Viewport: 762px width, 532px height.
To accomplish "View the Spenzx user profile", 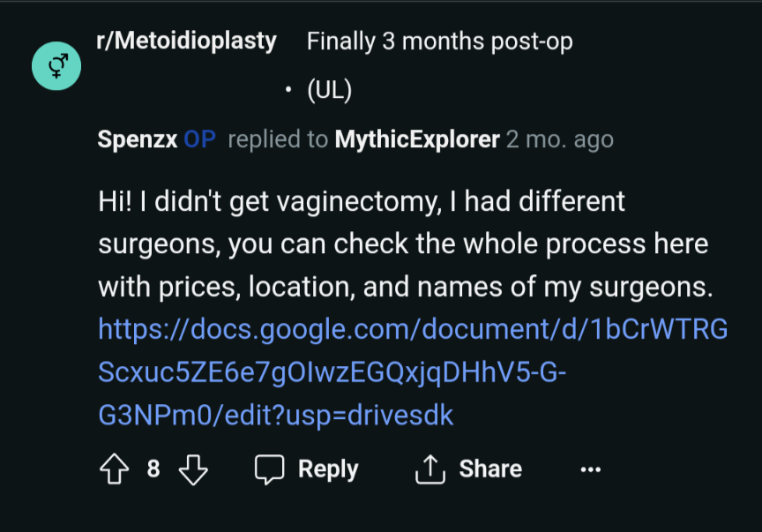I will point(137,139).
